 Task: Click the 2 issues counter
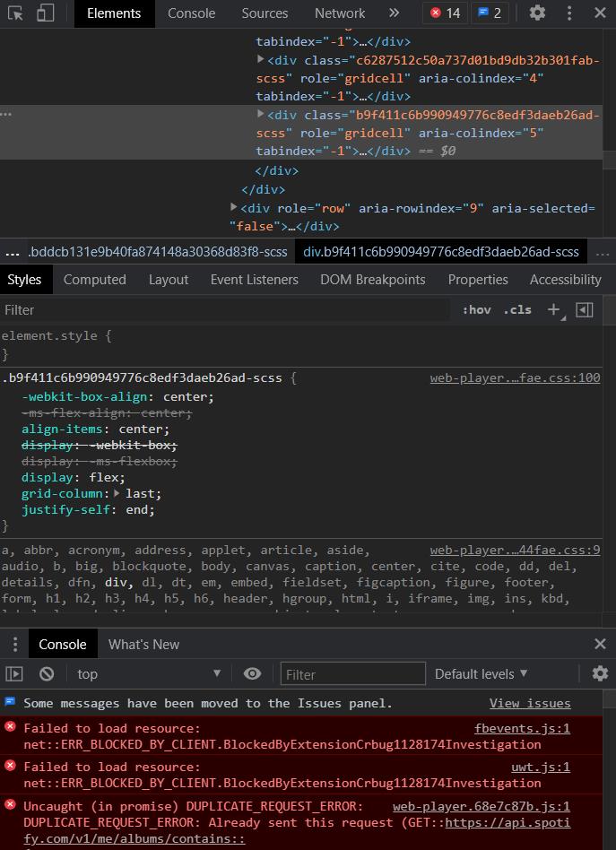(490, 13)
